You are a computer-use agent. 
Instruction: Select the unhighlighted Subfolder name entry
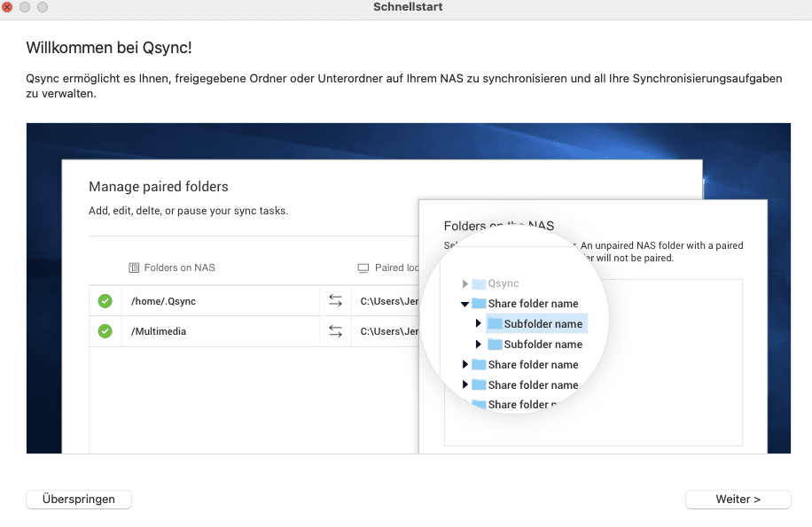pos(536,344)
